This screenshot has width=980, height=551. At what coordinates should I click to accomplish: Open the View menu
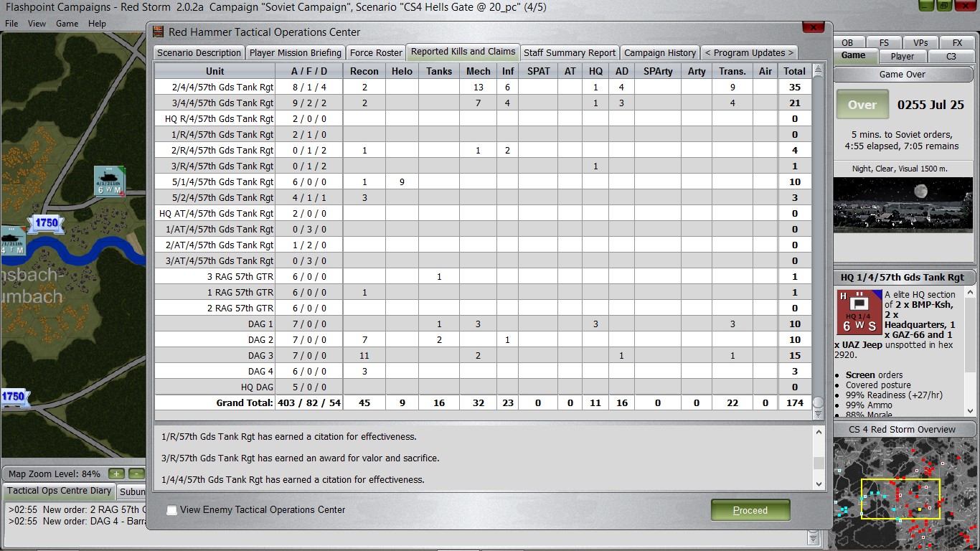click(37, 24)
